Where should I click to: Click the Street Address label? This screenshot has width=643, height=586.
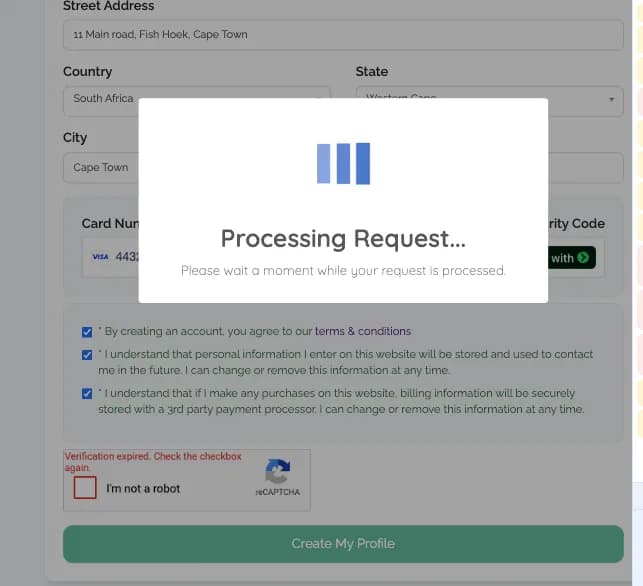[x=109, y=6]
